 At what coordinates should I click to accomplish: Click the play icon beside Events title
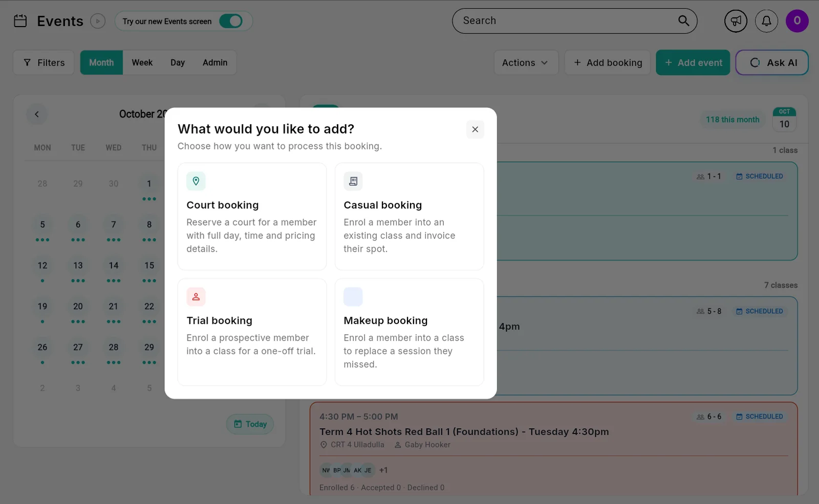98,21
